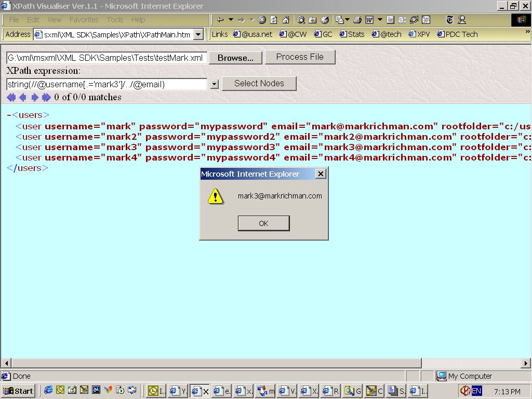Click the antivirus system tray icon
Image resolution: width=532 pixels, height=399 pixels.
[x=465, y=391]
